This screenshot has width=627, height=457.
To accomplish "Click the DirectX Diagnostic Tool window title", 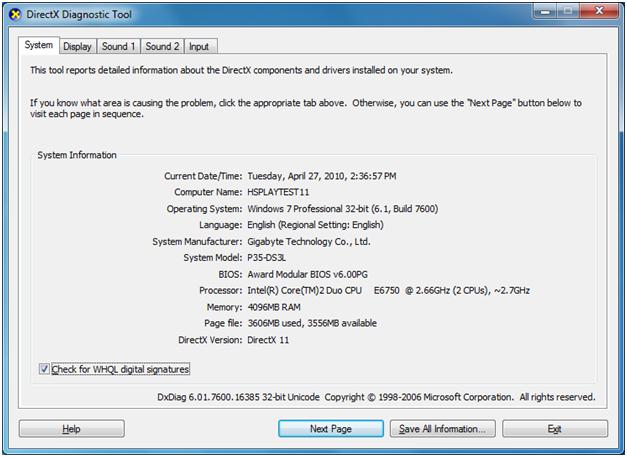I will 79,14.
